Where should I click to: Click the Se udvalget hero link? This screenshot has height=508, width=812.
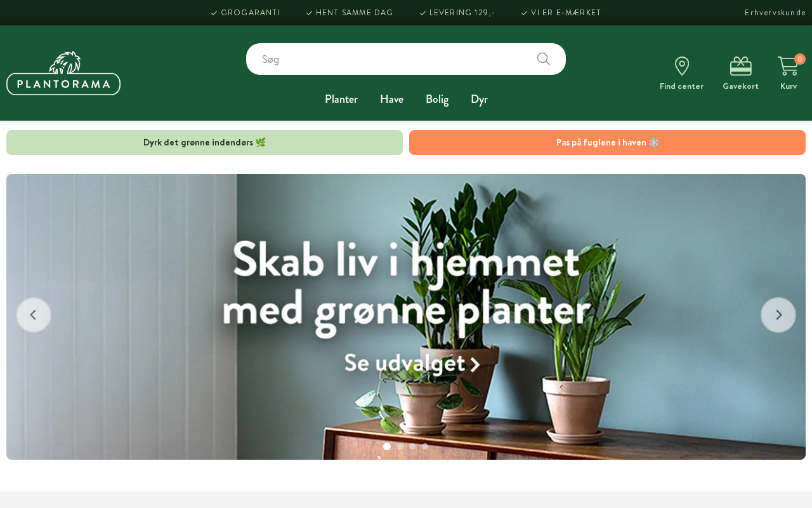tap(412, 363)
